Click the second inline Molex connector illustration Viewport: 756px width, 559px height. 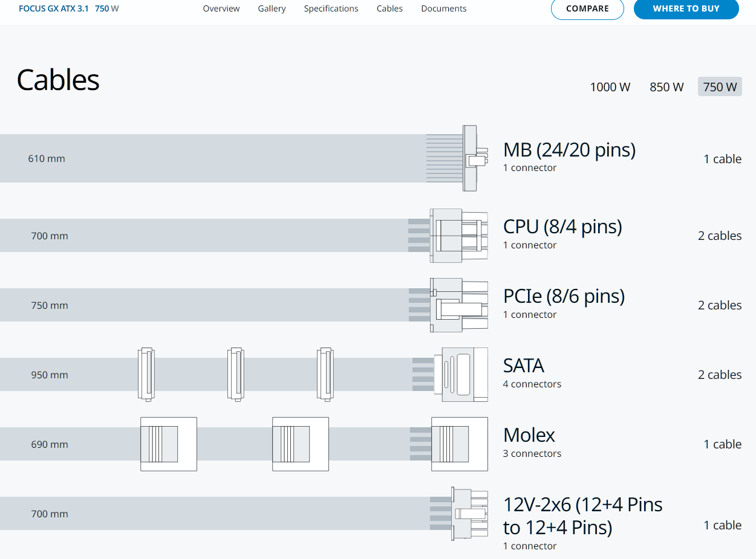click(x=301, y=444)
